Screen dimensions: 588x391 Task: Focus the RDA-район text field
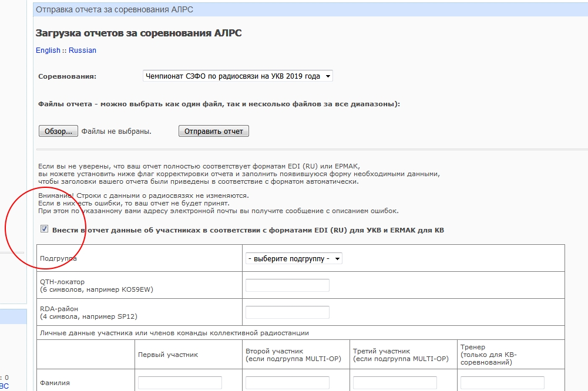click(287, 312)
